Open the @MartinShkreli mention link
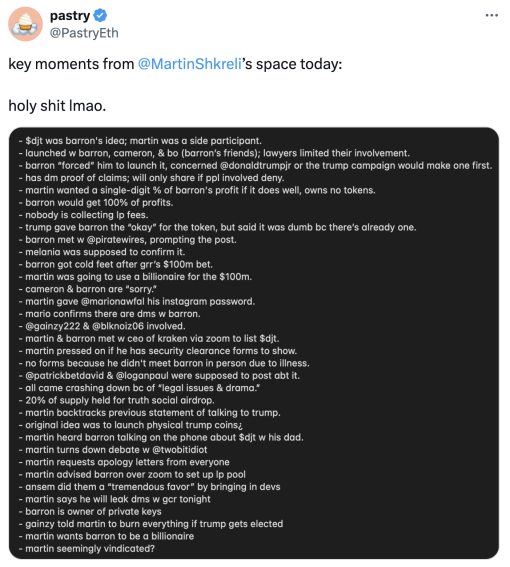This screenshot has height=567, width=510. click(x=190, y=64)
